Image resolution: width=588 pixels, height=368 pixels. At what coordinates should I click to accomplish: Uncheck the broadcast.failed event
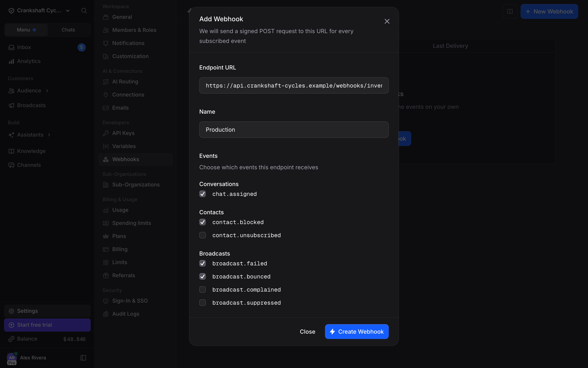(202, 263)
